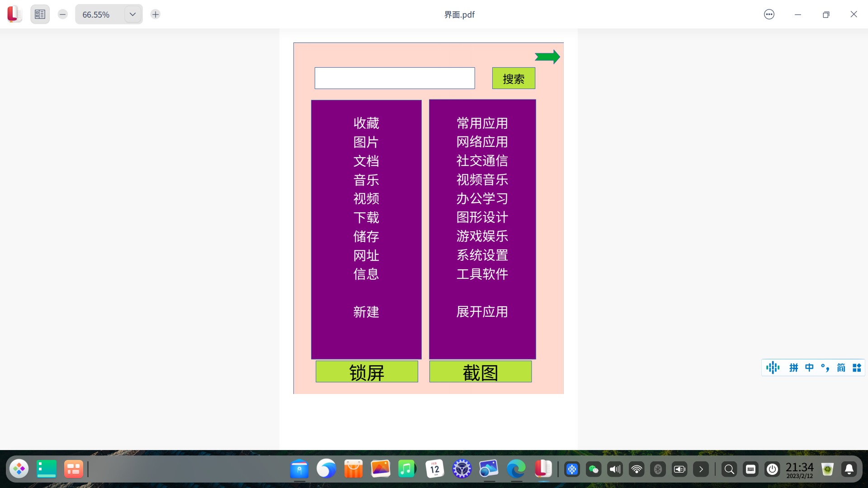Open the IME toolbox grid icon

[857, 368]
